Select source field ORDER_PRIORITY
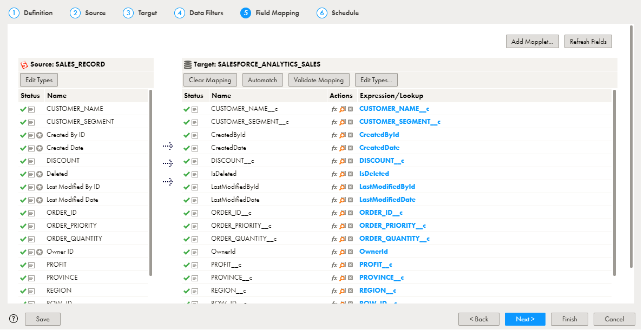 (x=71, y=226)
